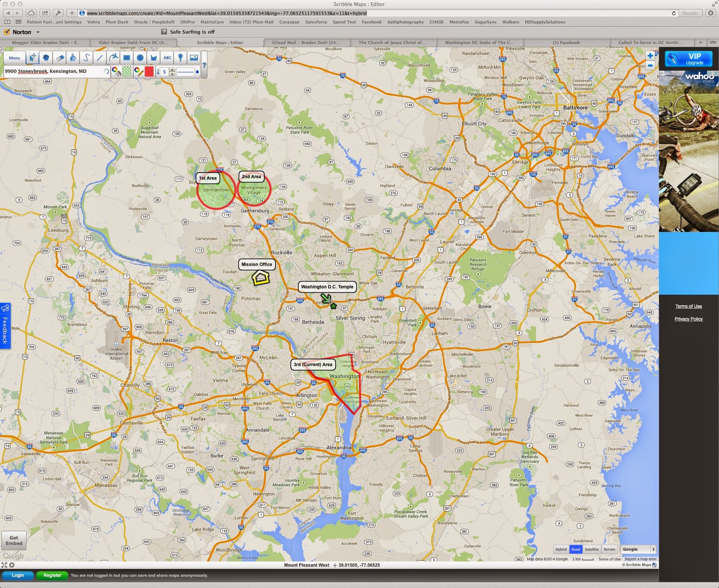
Task: Switch to '(1) Facebook' tab
Action: (566, 43)
